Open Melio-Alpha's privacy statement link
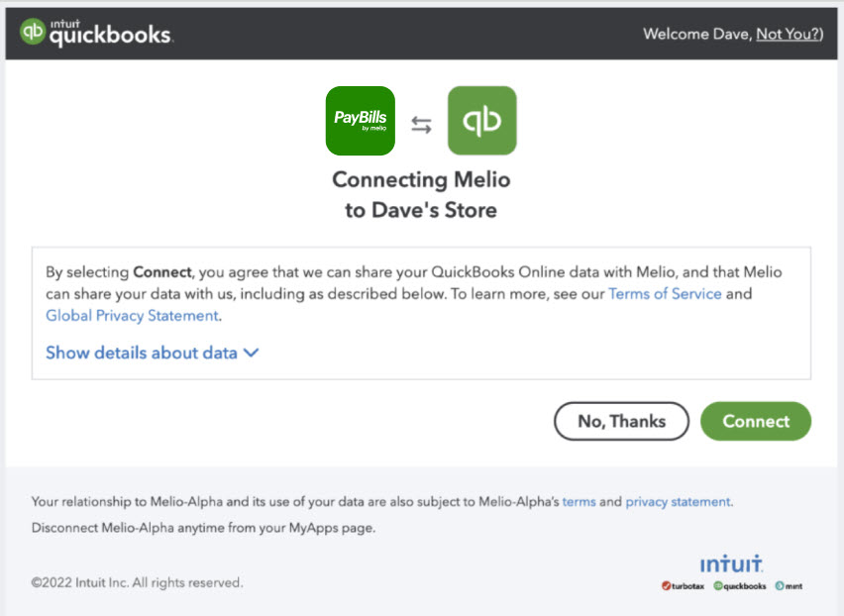The width and height of the screenshot is (844, 616). 678,502
